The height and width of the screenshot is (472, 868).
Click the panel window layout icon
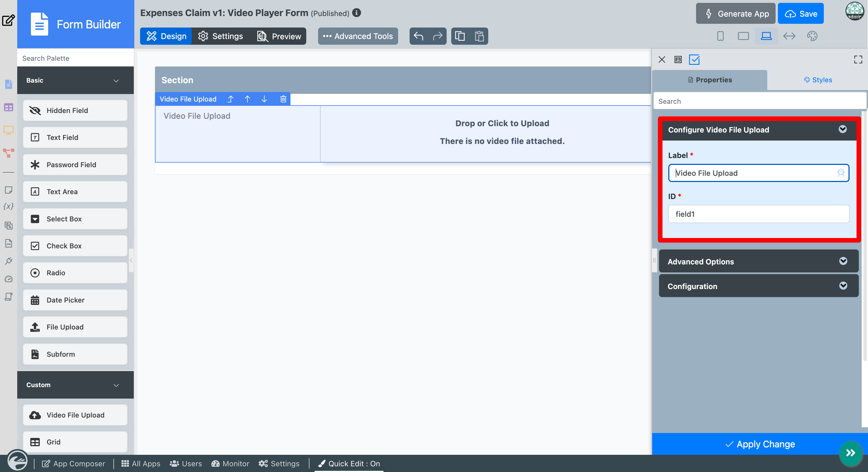pos(678,60)
